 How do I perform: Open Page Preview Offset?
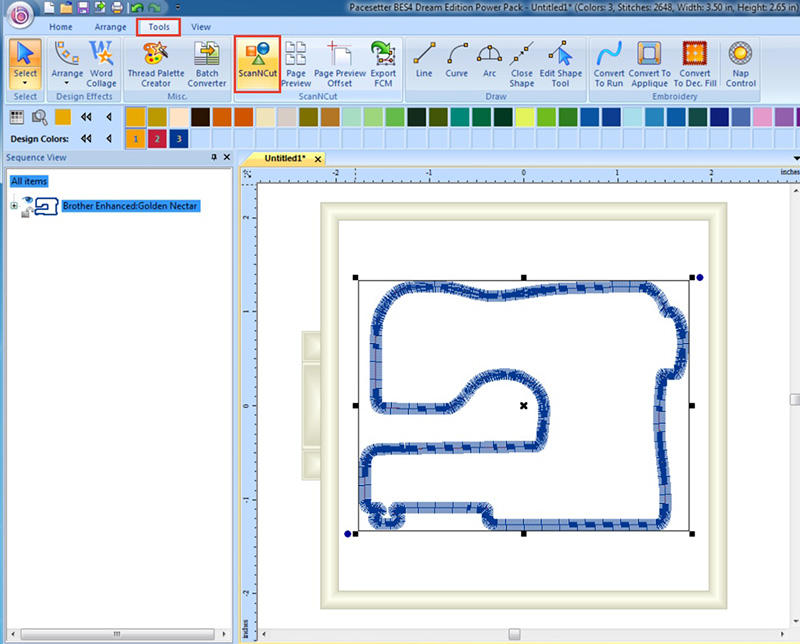340,64
